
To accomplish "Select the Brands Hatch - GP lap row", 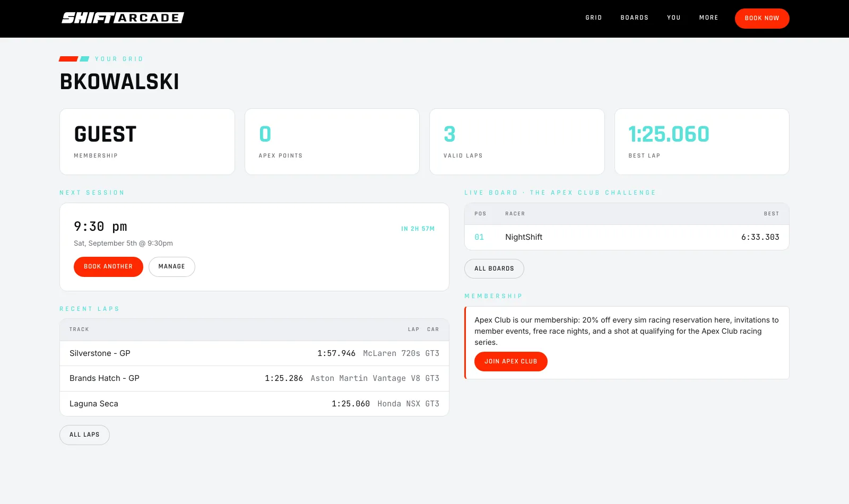I will click(254, 379).
